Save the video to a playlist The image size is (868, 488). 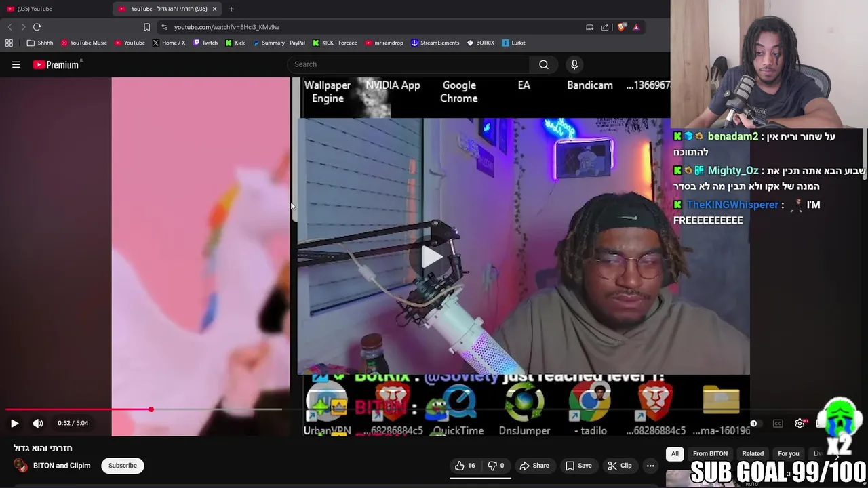point(578,466)
